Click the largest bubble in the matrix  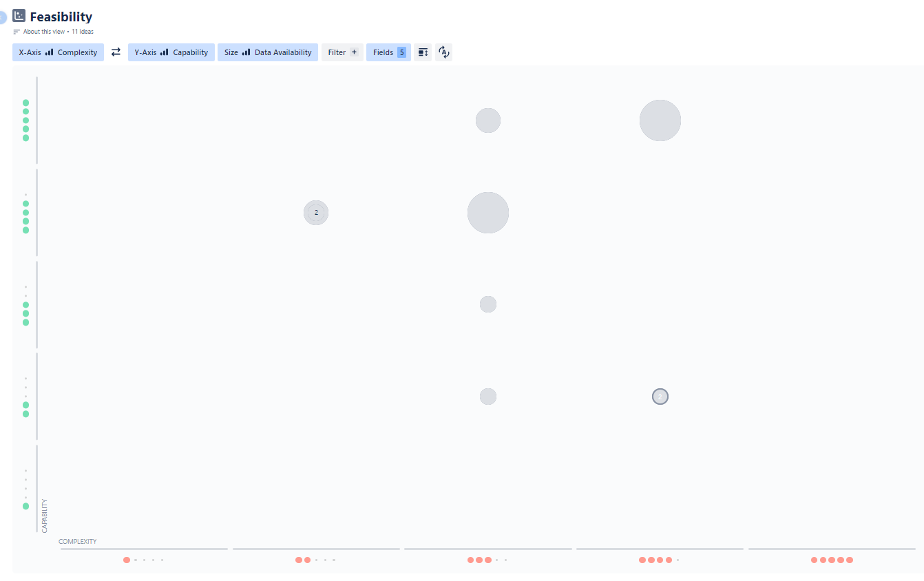pos(488,213)
